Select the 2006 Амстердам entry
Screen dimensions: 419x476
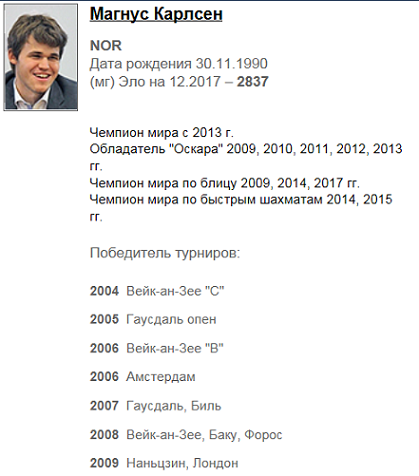pyautogui.click(x=143, y=377)
